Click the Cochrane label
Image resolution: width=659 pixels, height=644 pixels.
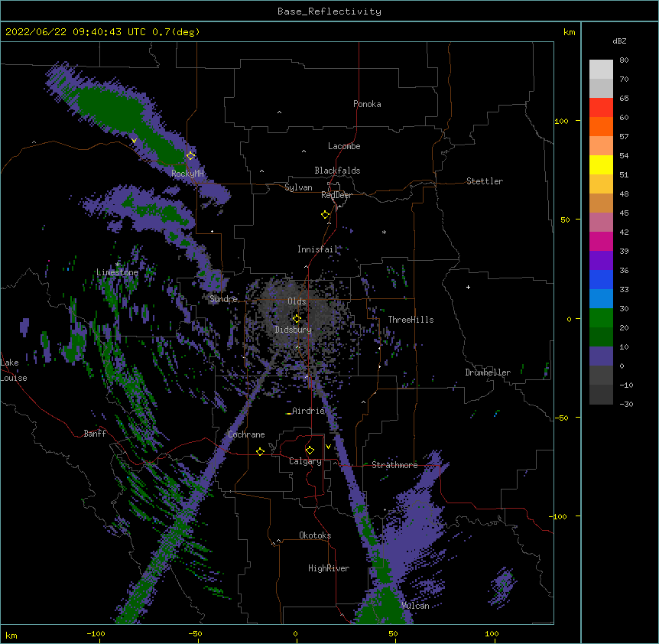(246, 434)
